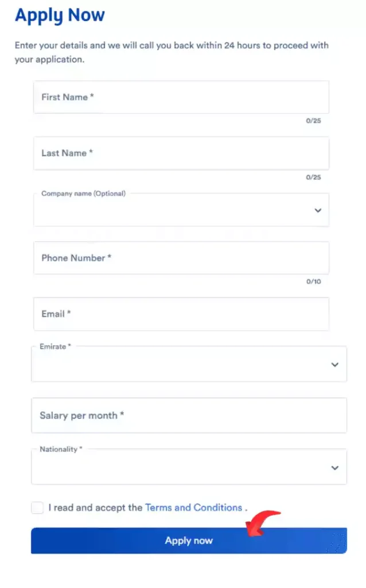Click the 0/25 character counter under First Name
The width and height of the screenshot is (366, 588).
point(314,121)
